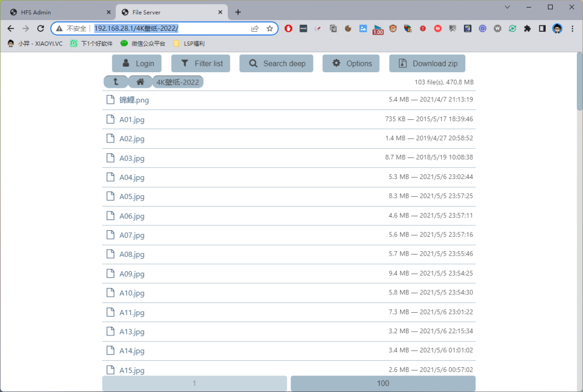Jump to page 100 in pager
Image resolution: width=583 pixels, height=392 pixels.
coord(383,383)
